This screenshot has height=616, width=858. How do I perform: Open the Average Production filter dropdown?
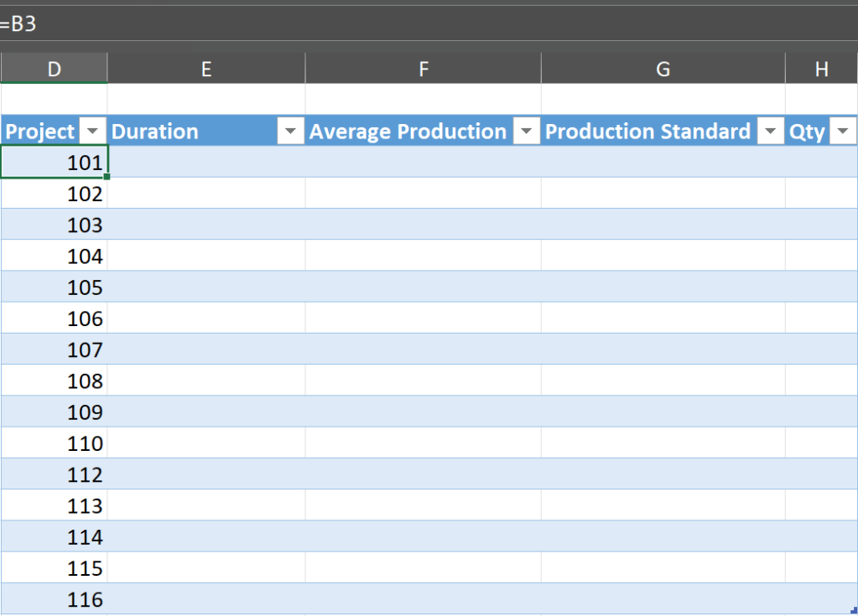click(527, 132)
